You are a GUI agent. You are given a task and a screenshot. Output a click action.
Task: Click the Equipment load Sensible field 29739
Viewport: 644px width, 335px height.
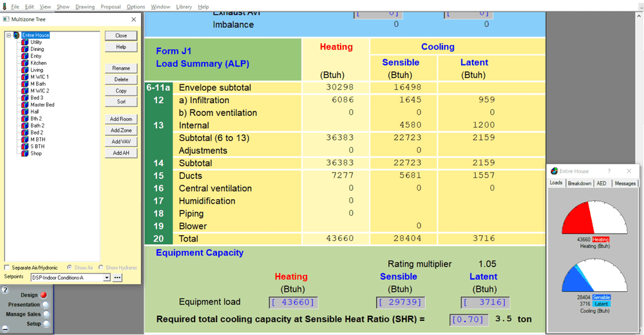401,303
